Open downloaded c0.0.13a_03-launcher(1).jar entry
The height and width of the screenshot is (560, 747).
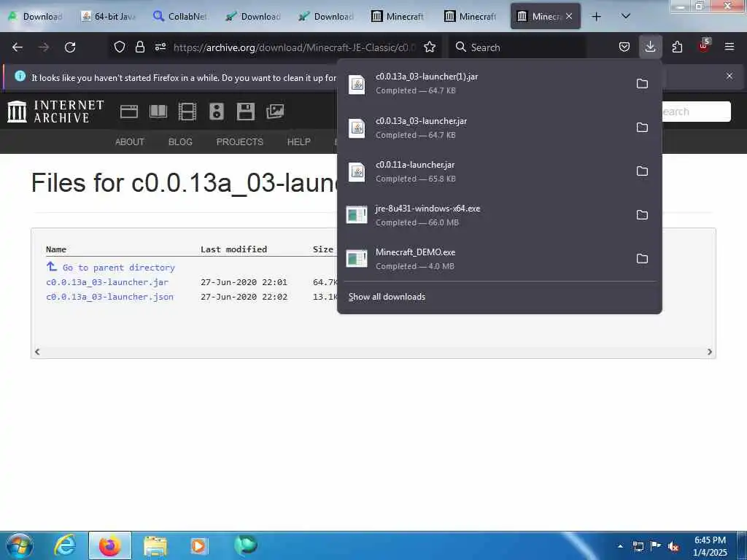484,84
